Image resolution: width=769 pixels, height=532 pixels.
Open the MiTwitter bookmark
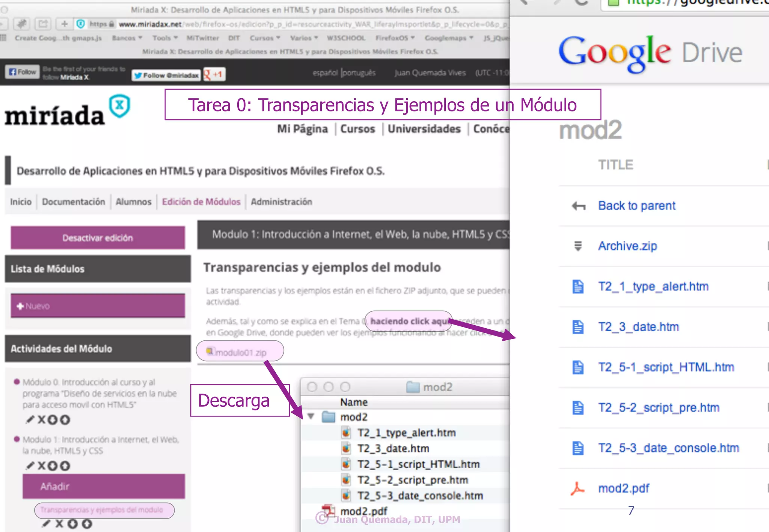[203, 38]
